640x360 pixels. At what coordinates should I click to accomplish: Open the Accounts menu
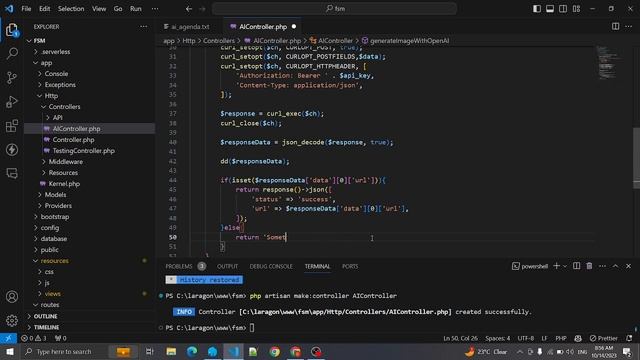[12, 297]
